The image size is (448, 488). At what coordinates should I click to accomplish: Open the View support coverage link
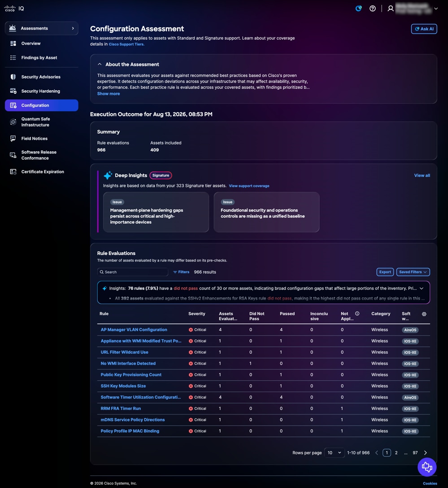click(x=249, y=186)
